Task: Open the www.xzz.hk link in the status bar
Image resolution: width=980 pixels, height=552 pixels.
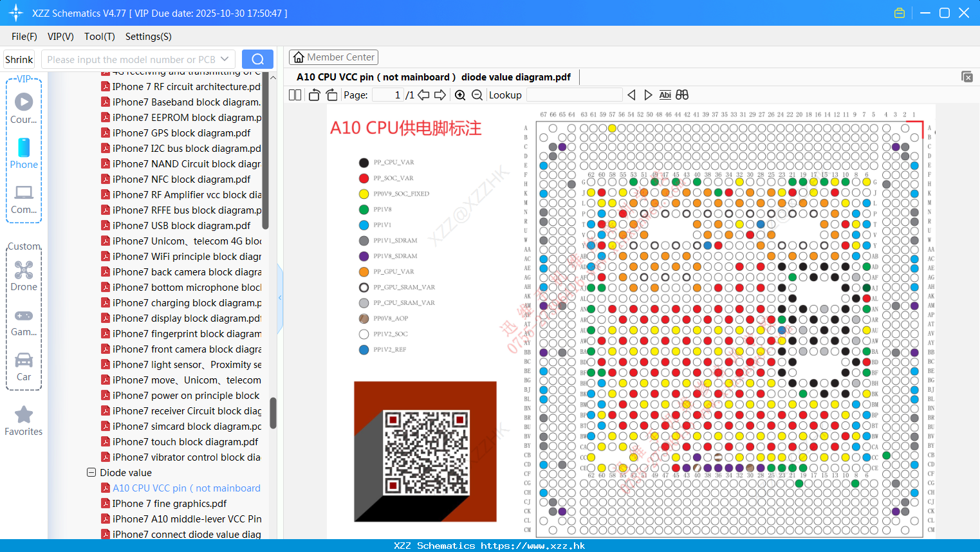Action: (533, 546)
